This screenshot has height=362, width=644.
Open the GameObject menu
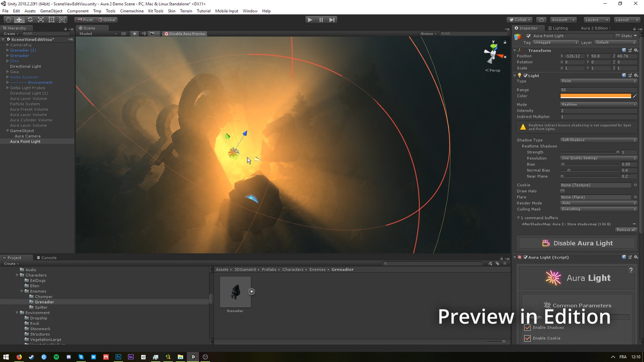pyautogui.click(x=51, y=11)
